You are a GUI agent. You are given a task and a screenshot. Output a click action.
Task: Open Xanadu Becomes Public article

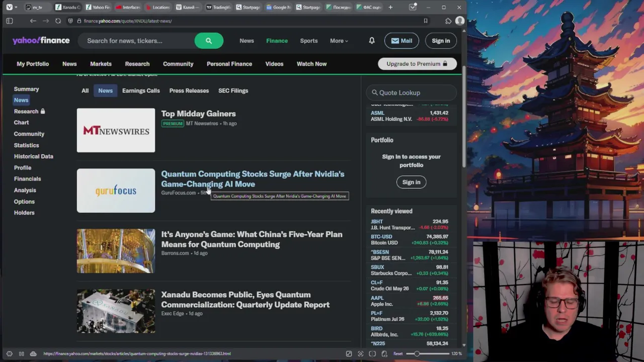pyautogui.click(x=245, y=300)
